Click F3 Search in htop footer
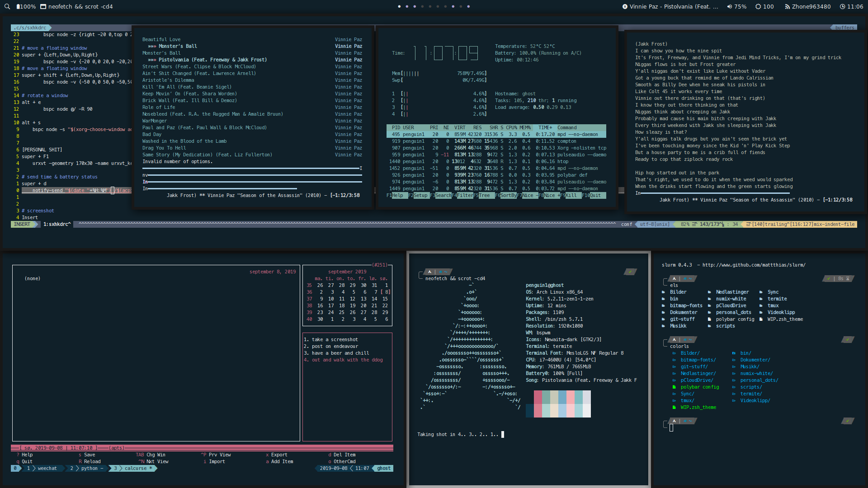 click(x=440, y=196)
